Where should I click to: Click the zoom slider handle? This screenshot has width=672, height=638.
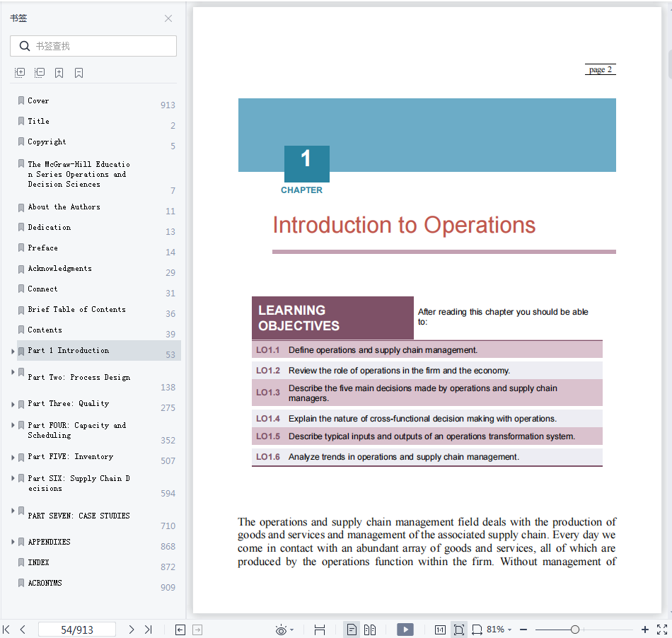point(575,630)
